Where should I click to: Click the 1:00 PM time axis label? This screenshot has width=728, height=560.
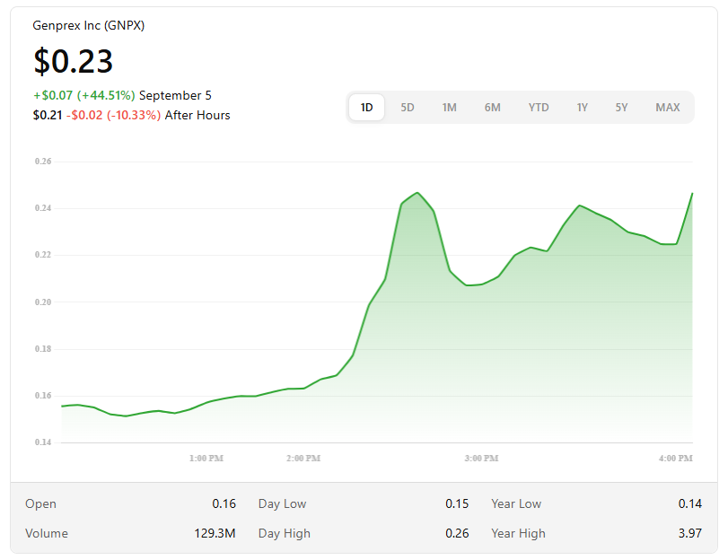[x=206, y=458]
